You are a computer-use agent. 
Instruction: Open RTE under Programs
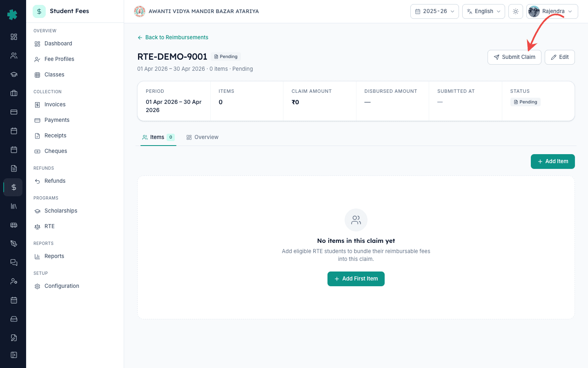click(x=75, y=227)
